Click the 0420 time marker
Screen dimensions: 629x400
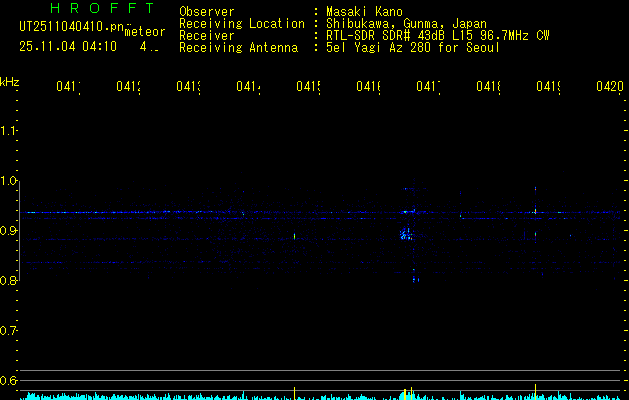click(x=610, y=86)
